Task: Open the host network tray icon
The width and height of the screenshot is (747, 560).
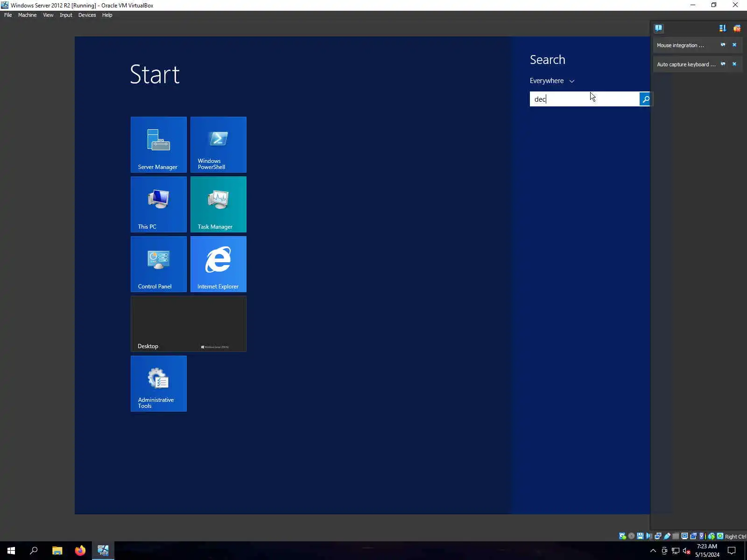Action: pos(676,551)
